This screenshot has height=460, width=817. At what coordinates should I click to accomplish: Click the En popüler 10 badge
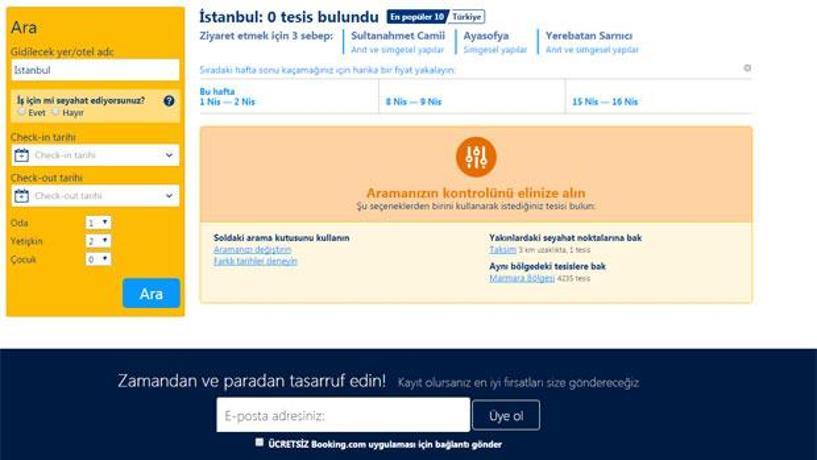point(417,17)
